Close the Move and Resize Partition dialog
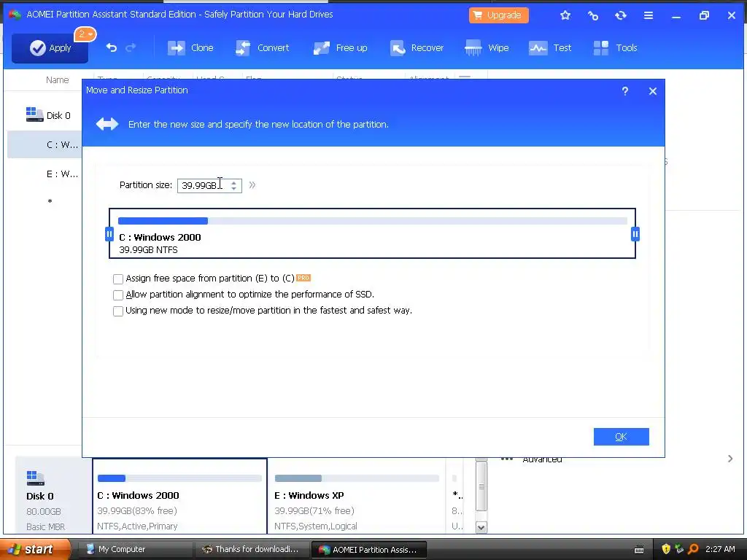The image size is (747, 560). click(x=653, y=91)
